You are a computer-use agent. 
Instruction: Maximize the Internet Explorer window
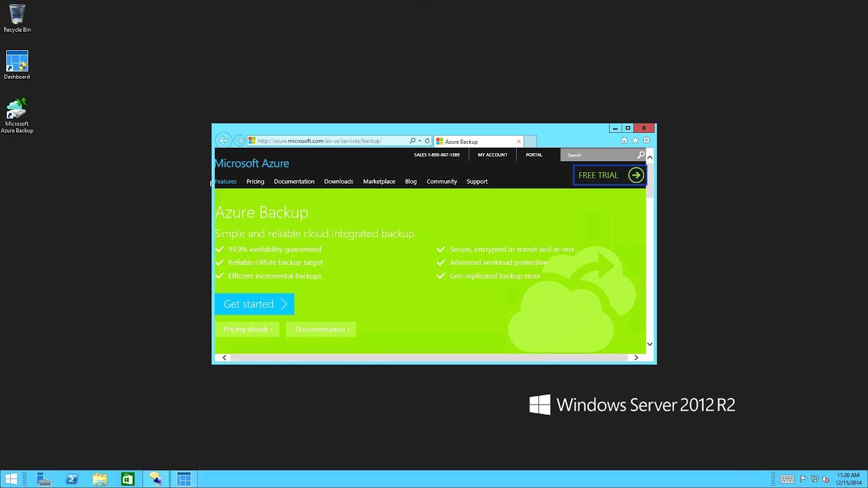click(x=628, y=128)
